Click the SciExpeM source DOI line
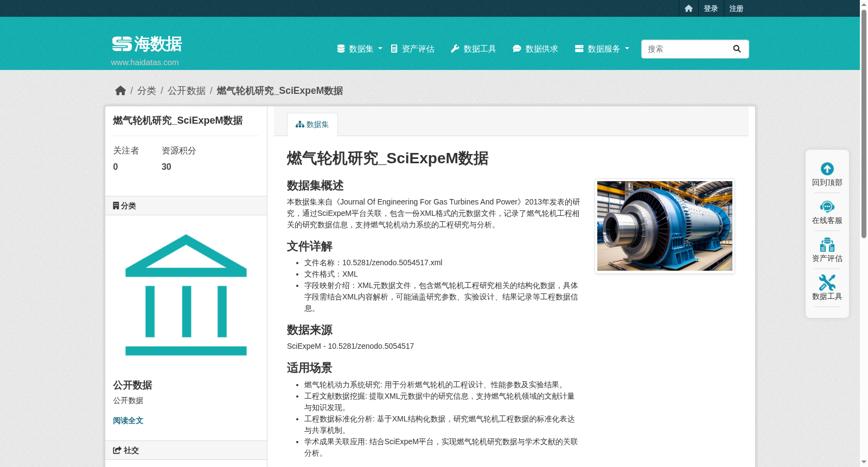Image resolution: width=868 pixels, height=467 pixels. [x=350, y=346]
